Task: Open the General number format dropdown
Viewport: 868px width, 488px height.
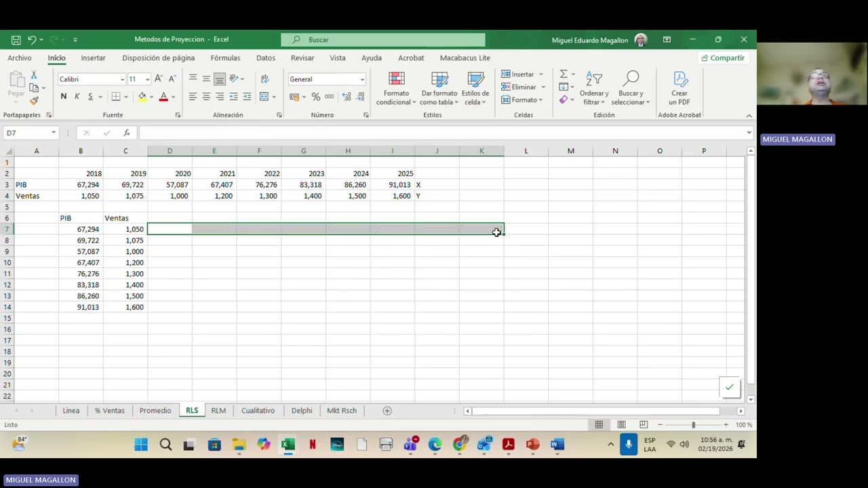Action: coord(362,79)
